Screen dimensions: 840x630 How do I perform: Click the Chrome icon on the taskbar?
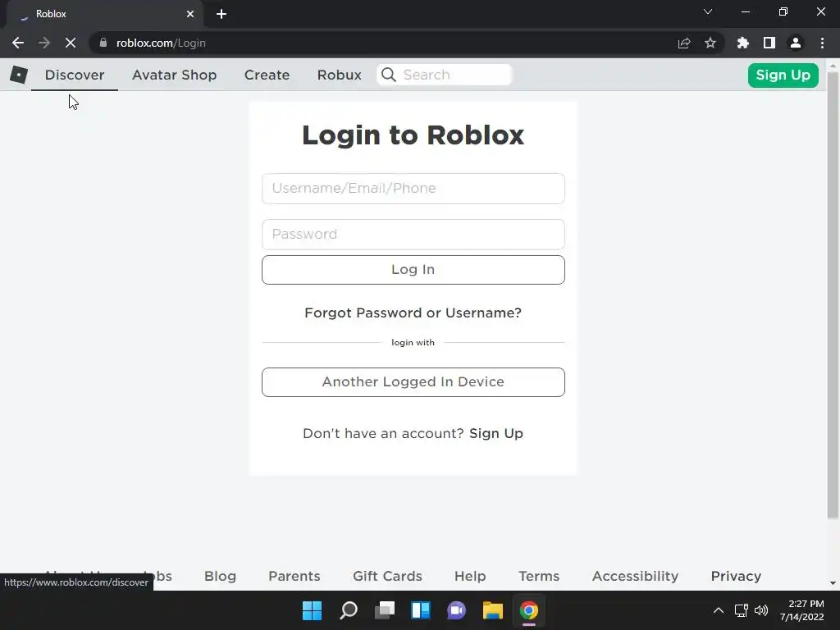click(529, 610)
